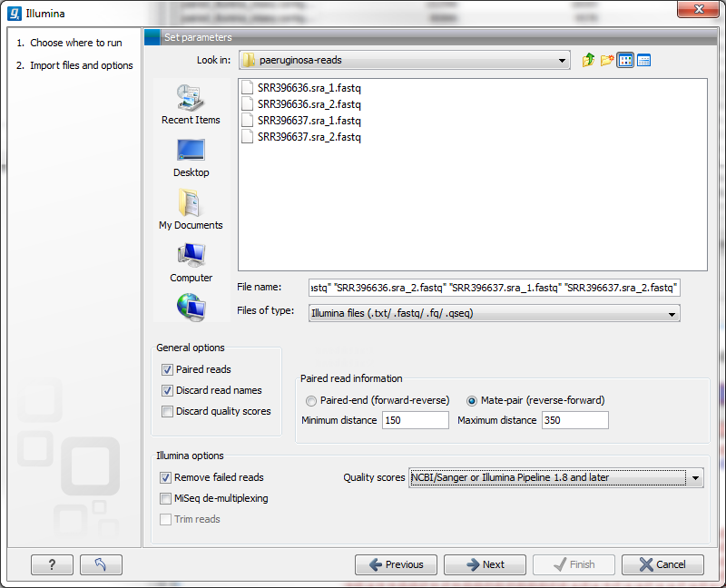Open the Quality scores dropdown
The width and height of the screenshot is (726, 588).
pyautogui.click(x=695, y=477)
